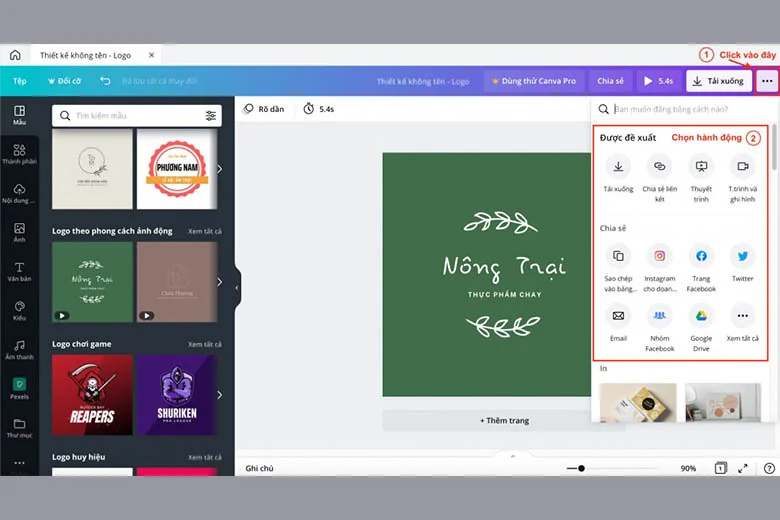Screen dimensions: 780x520
Task: Click the Dùng thử Canva Pro button
Action: pyautogui.click(x=531, y=81)
